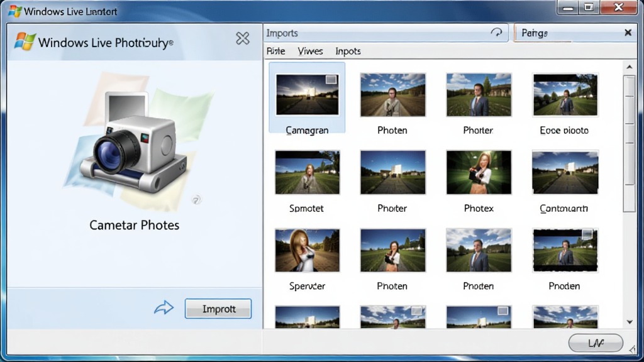Click the scrollbar up arrow
This screenshot has height=362, width=644.
point(630,67)
